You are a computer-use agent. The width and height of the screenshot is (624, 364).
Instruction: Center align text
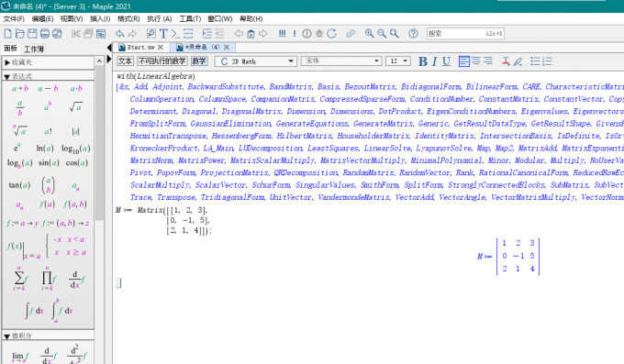click(x=476, y=61)
